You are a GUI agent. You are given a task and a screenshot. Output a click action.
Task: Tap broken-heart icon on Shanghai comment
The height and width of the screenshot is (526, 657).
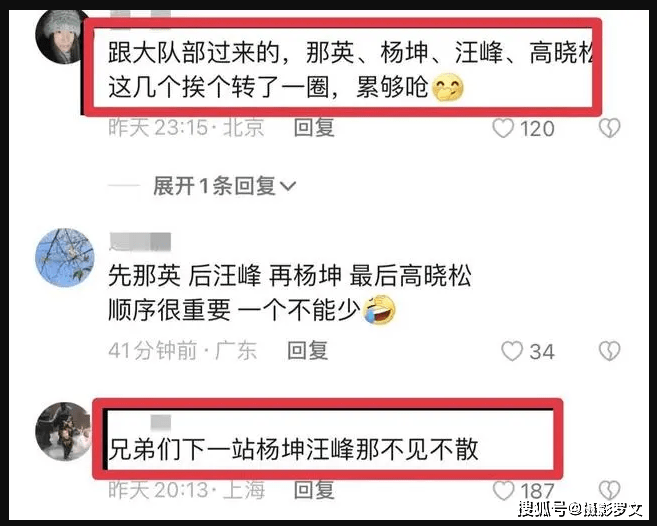click(x=609, y=490)
